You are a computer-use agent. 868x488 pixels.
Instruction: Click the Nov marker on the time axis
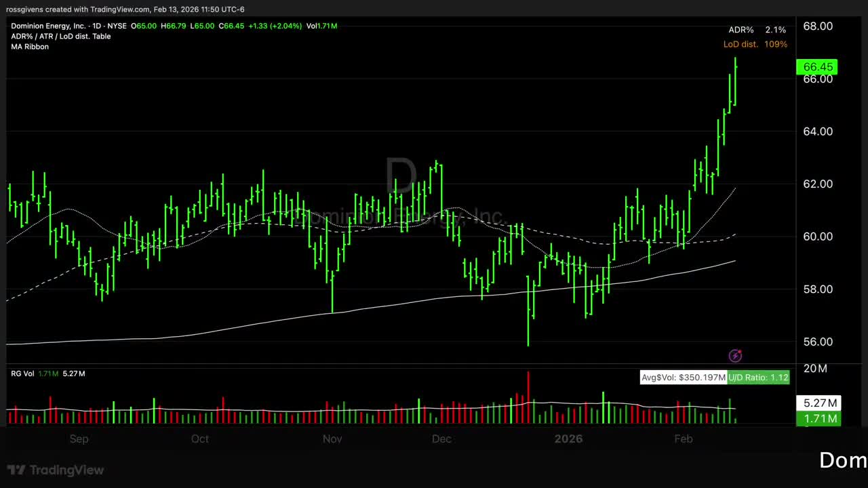tap(332, 439)
